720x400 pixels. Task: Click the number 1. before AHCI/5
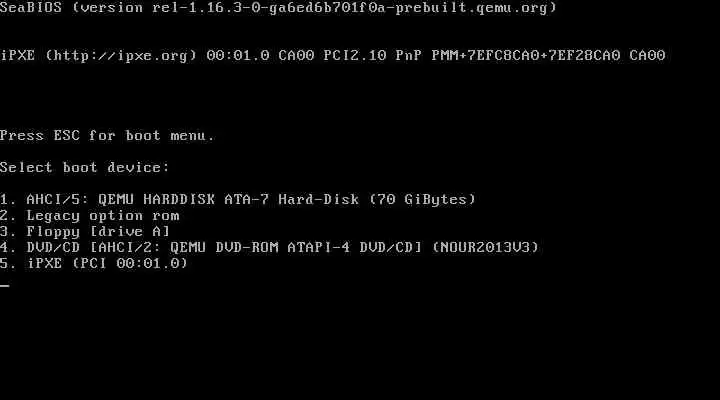coord(8,199)
